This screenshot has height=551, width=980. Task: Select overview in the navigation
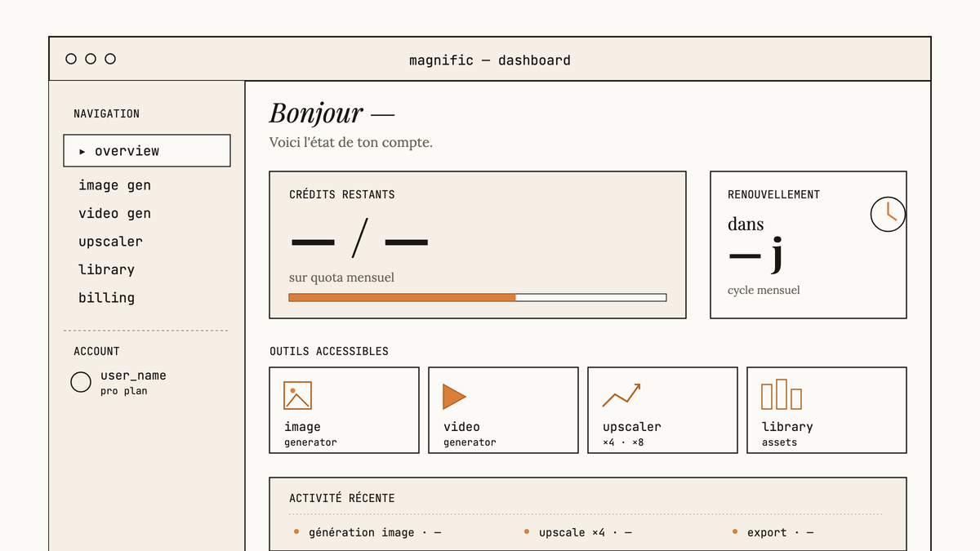[147, 151]
